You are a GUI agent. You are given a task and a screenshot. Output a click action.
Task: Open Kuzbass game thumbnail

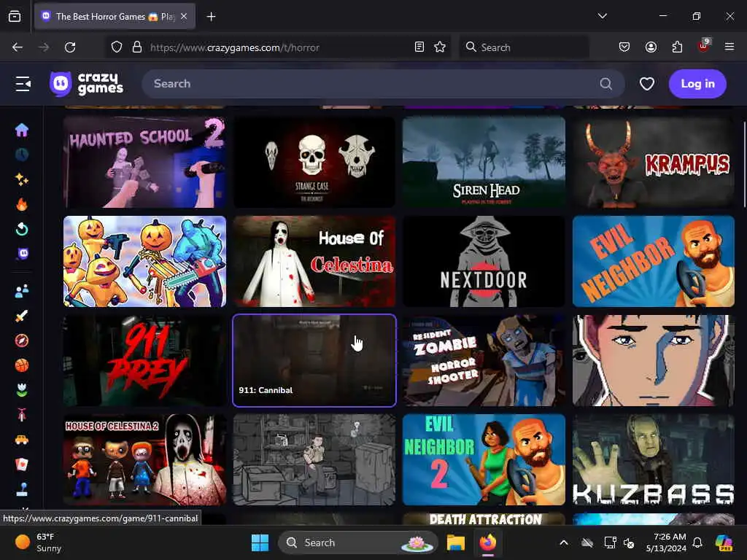[654, 459]
